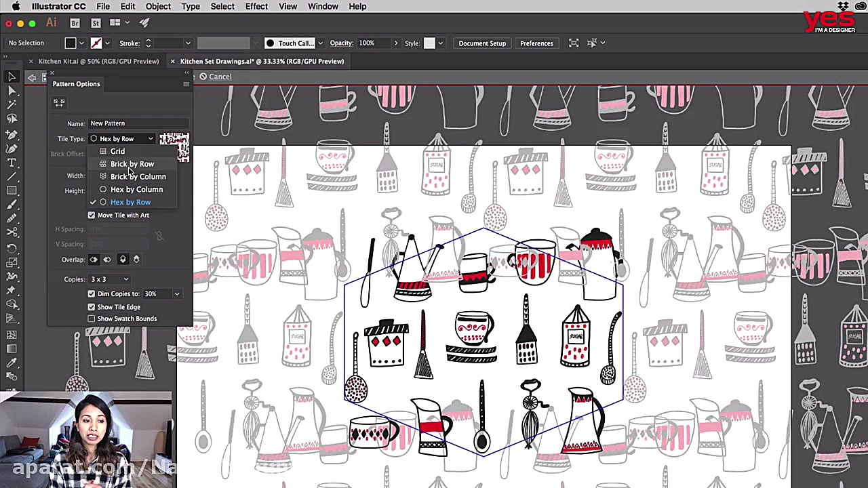Switch to Kitchen Kit.ai tab
This screenshot has height=488, width=868.
[x=98, y=62]
